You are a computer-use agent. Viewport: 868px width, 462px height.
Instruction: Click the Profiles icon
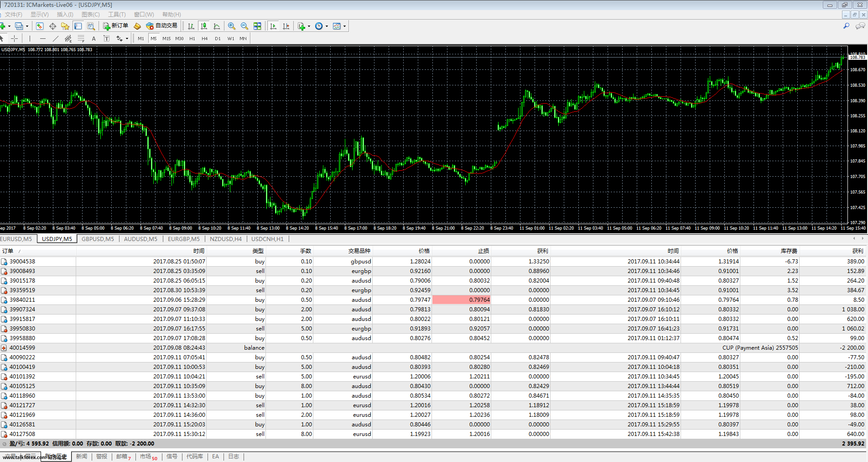point(19,26)
